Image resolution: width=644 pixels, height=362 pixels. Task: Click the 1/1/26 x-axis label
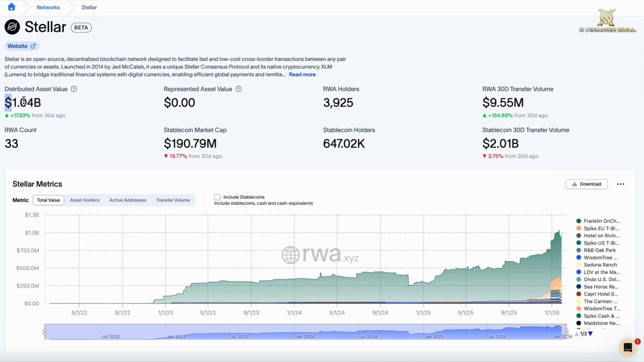(x=552, y=312)
